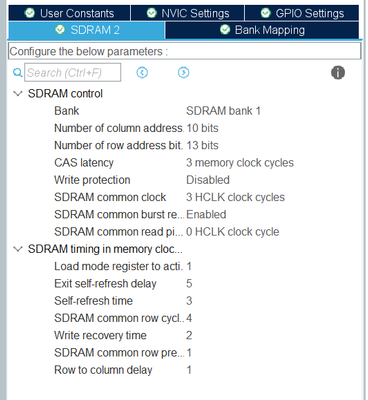
Task: Select the SDRAM common clock label
Action: 110,197
